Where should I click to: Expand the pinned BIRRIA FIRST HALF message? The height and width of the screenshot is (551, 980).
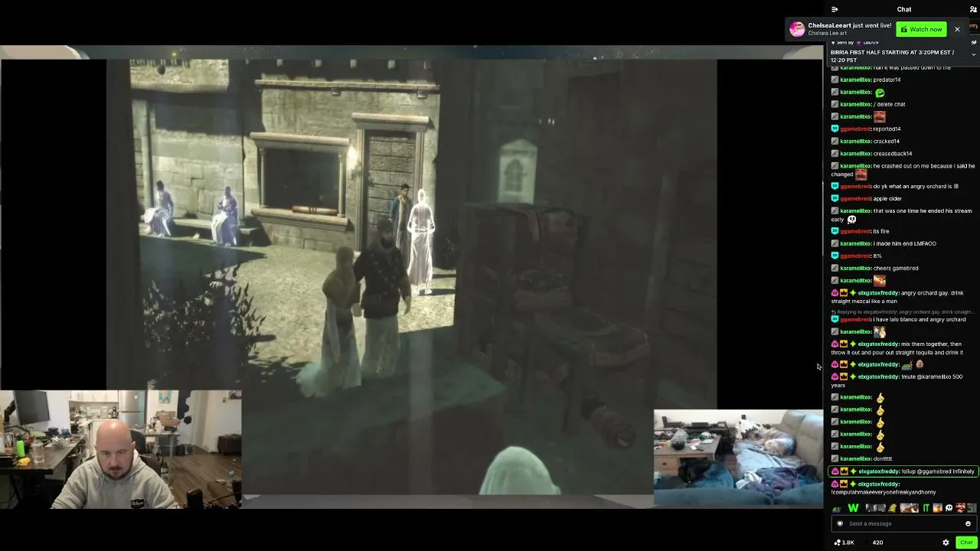(x=974, y=54)
